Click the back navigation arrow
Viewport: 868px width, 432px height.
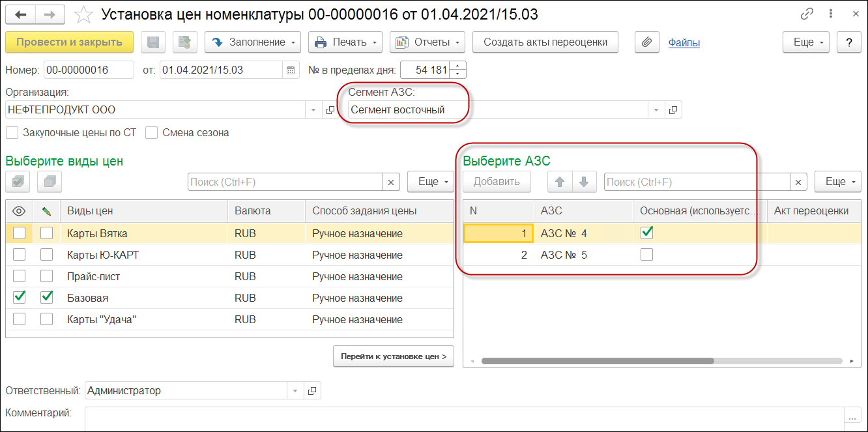21,14
